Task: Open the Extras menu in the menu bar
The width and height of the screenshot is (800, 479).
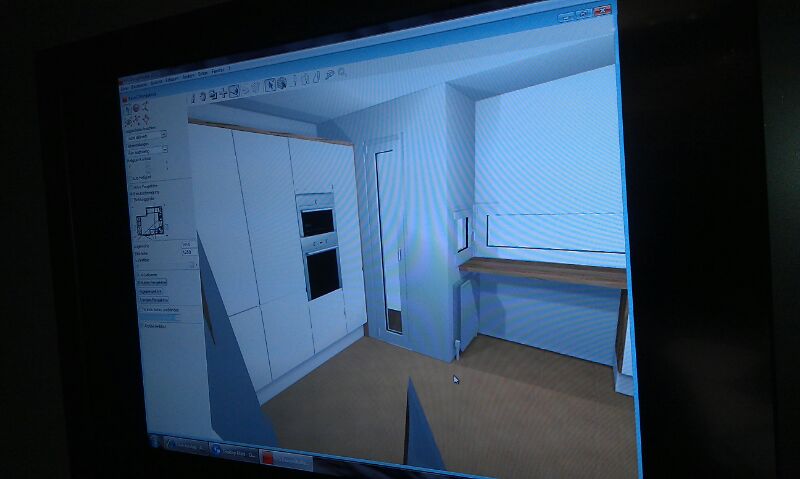Action: pyautogui.click(x=200, y=71)
